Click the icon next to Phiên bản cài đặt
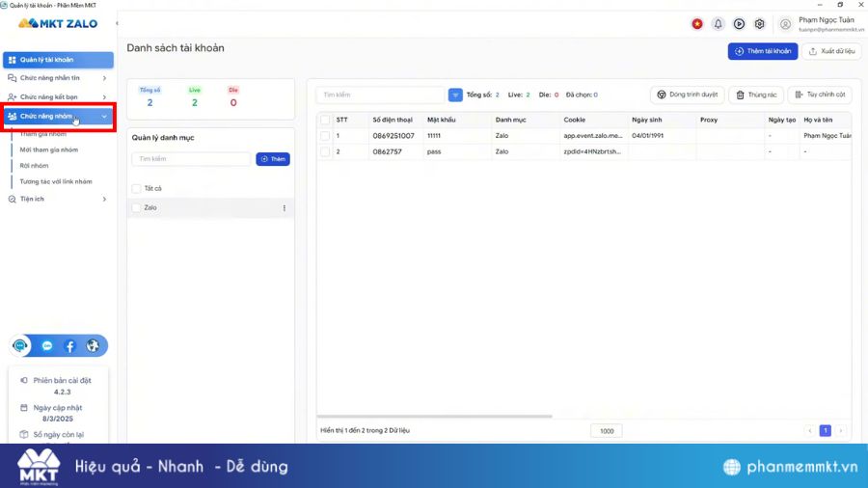 (x=24, y=381)
